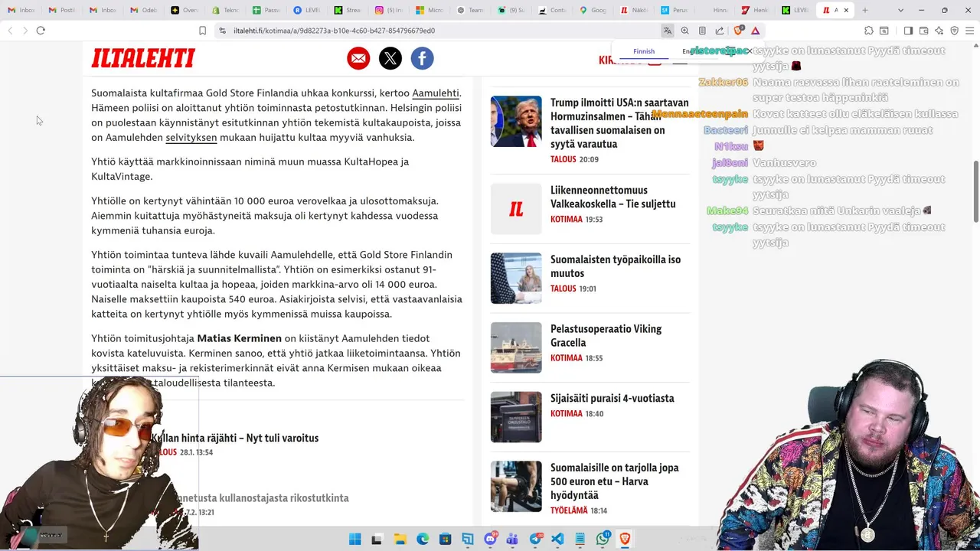Open the selvityksen link in the article
Image resolution: width=980 pixels, height=551 pixels.
[191, 138]
